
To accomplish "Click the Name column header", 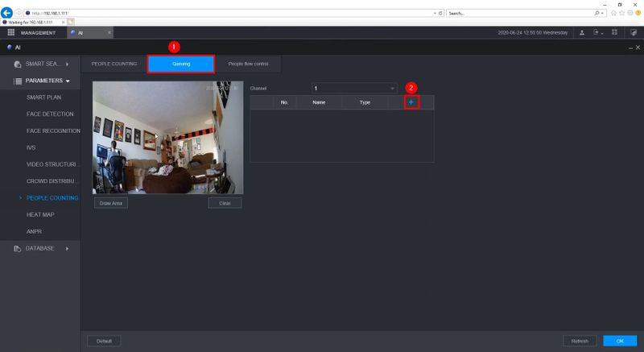I will click(319, 102).
